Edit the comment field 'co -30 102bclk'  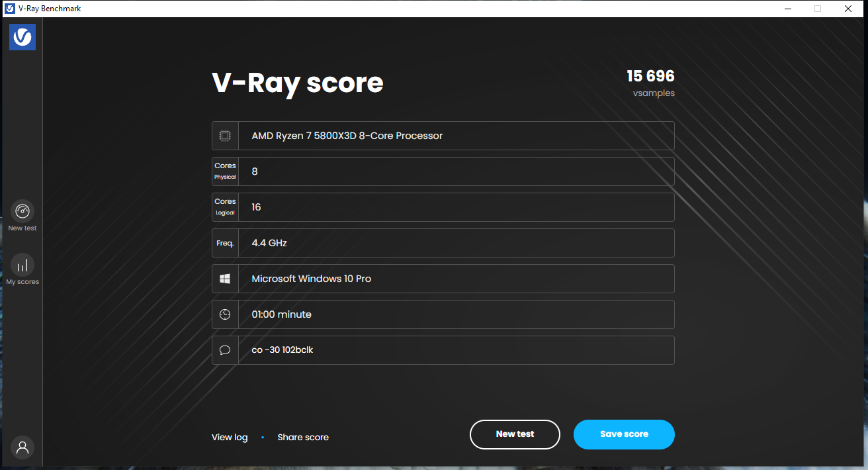tap(456, 350)
